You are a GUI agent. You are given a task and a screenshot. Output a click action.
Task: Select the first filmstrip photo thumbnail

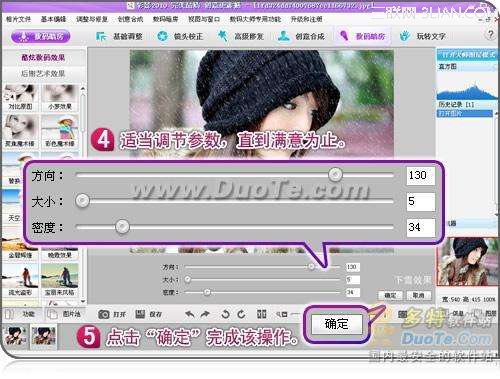point(15,336)
